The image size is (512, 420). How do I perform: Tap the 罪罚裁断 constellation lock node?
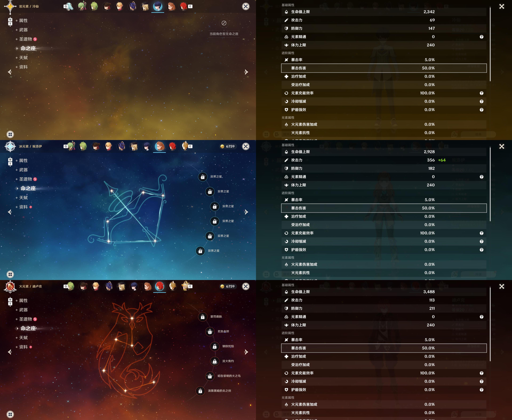tap(203, 317)
